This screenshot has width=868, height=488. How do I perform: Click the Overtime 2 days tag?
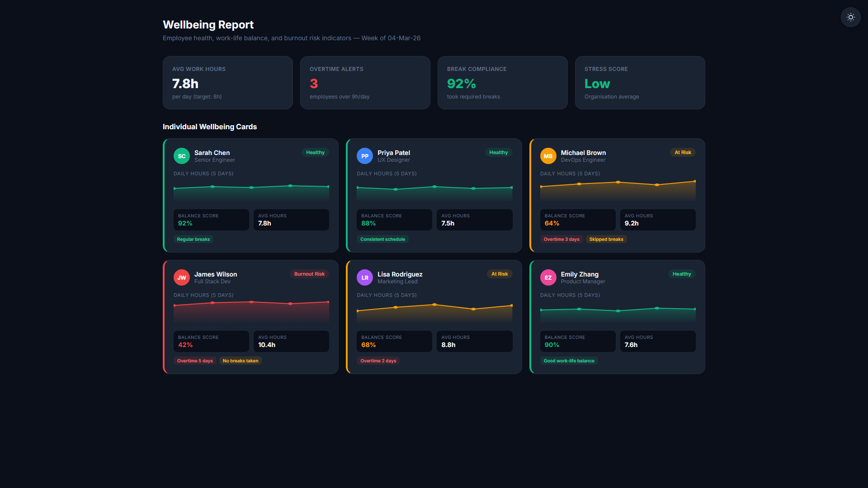378,361
